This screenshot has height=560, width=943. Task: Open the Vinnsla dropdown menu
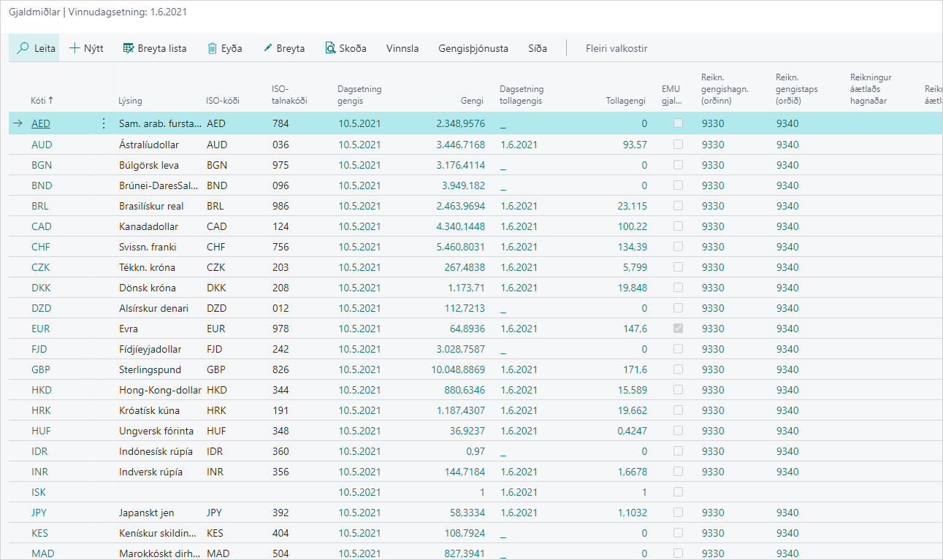(402, 48)
